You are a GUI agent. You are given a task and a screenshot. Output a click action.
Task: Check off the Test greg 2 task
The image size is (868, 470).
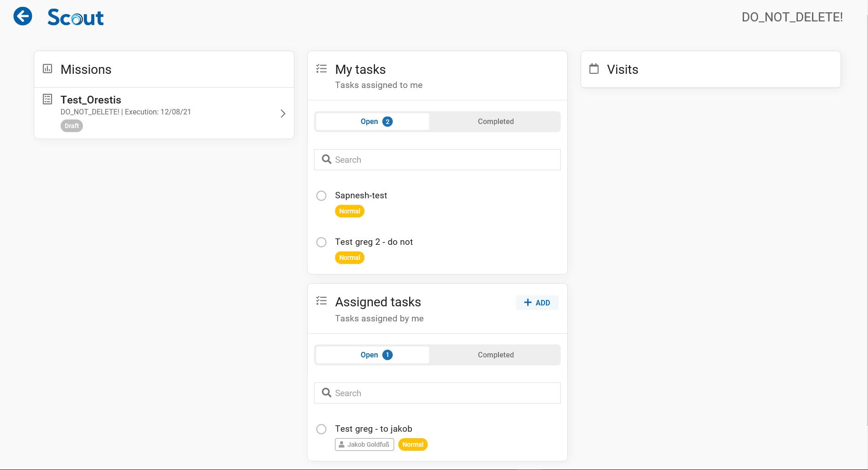[321, 242]
